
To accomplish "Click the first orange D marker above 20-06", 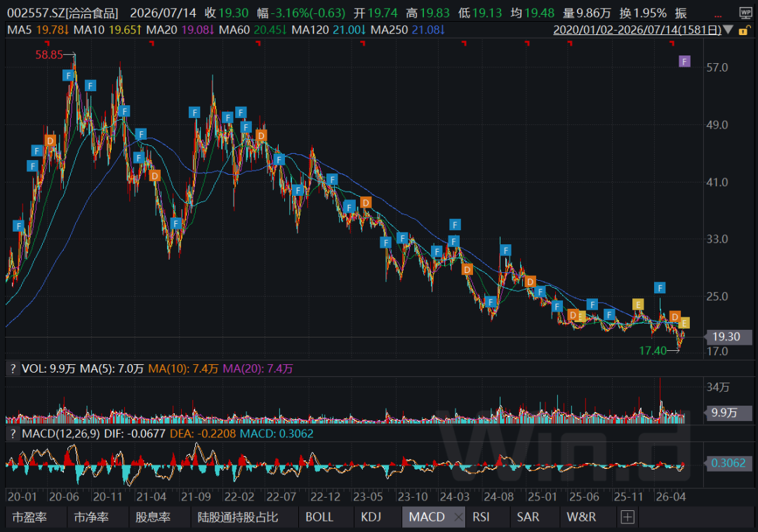I will [50, 140].
